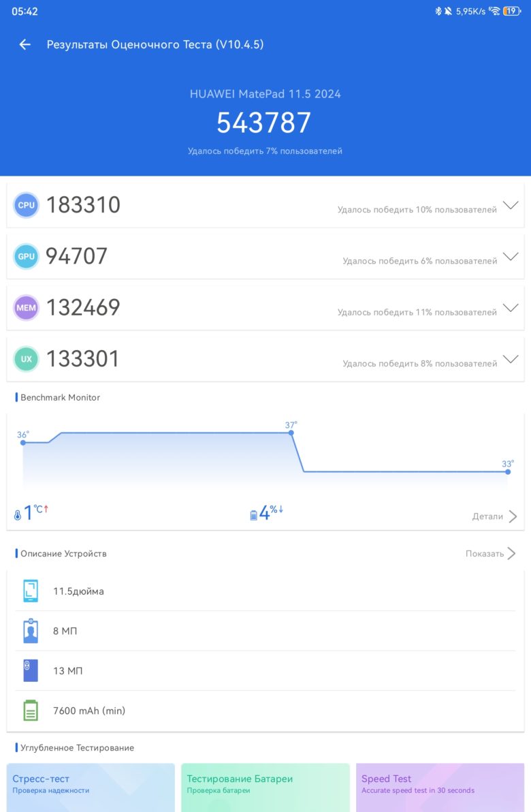Tap the rear camera icon beside 13 МП
Viewport: 531px width, 812px height.
point(31,670)
